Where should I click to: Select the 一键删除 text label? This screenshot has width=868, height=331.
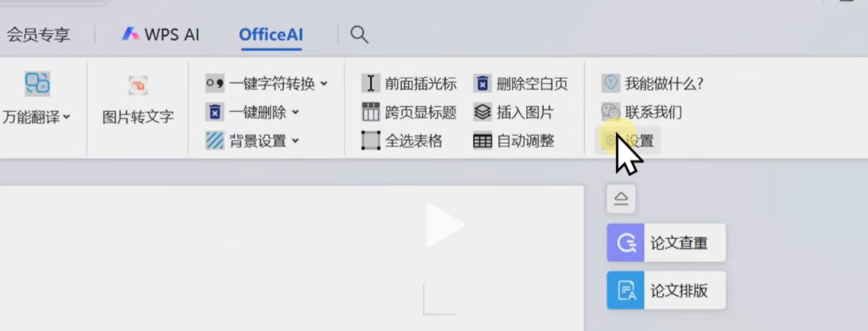tap(258, 112)
